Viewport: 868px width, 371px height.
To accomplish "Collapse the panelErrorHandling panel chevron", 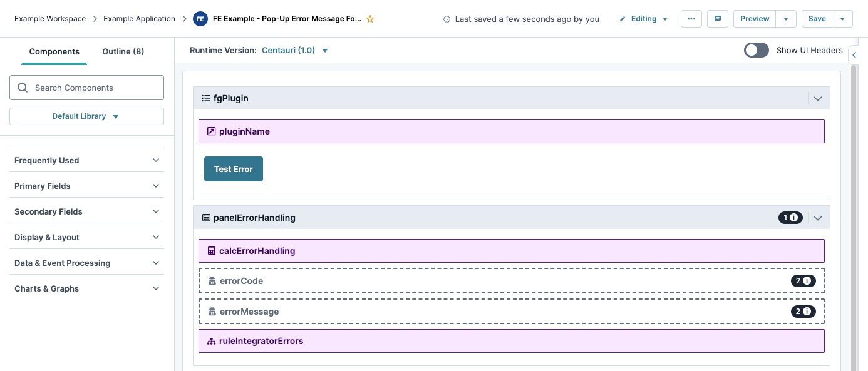I will (817, 218).
